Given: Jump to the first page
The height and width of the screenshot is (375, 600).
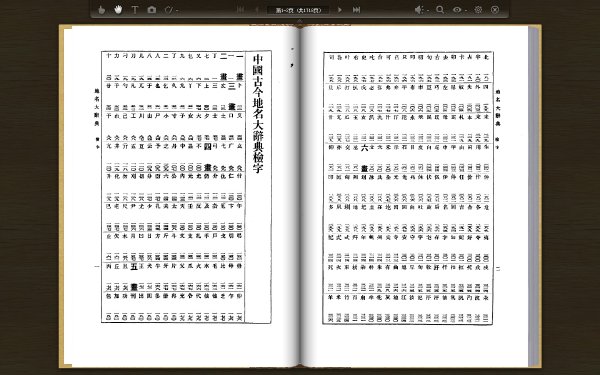Looking at the screenshot, I should (x=240, y=10).
